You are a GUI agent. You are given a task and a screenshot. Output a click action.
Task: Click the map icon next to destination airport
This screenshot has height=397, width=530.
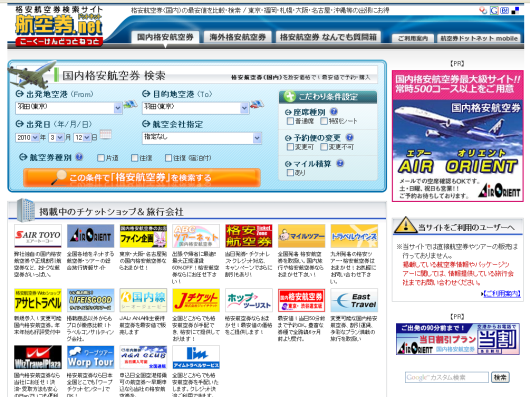pyautogui.click(x=257, y=105)
